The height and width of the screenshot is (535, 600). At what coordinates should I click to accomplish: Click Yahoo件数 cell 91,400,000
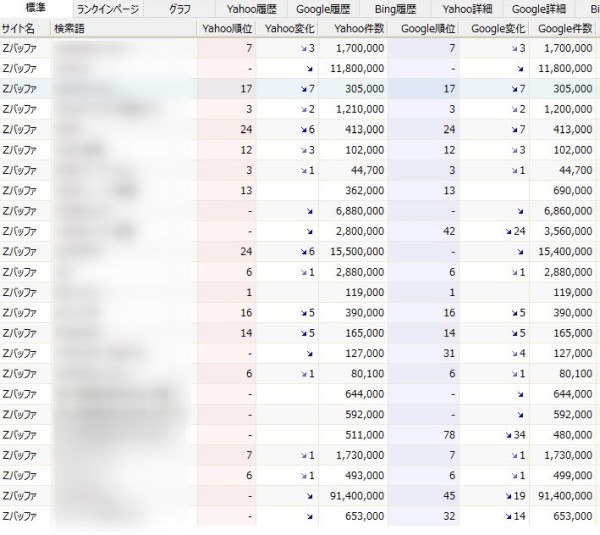pyautogui.click(x=353, y=496)
